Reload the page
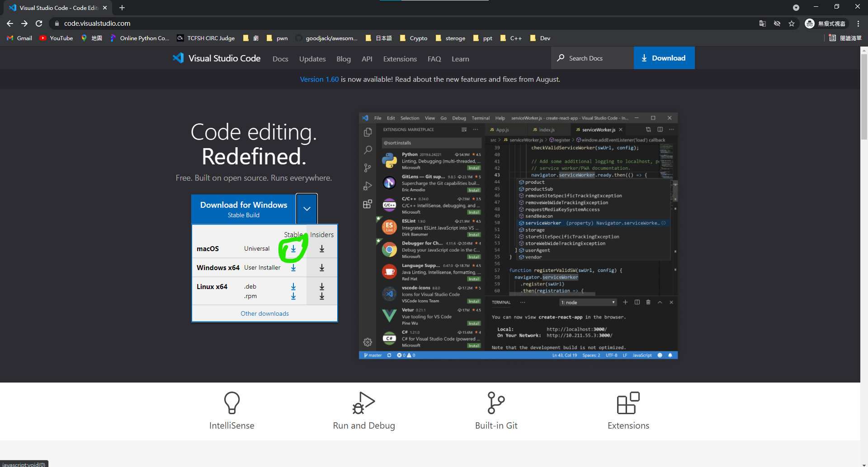This screenshot has height=467, width=868. 39,23
